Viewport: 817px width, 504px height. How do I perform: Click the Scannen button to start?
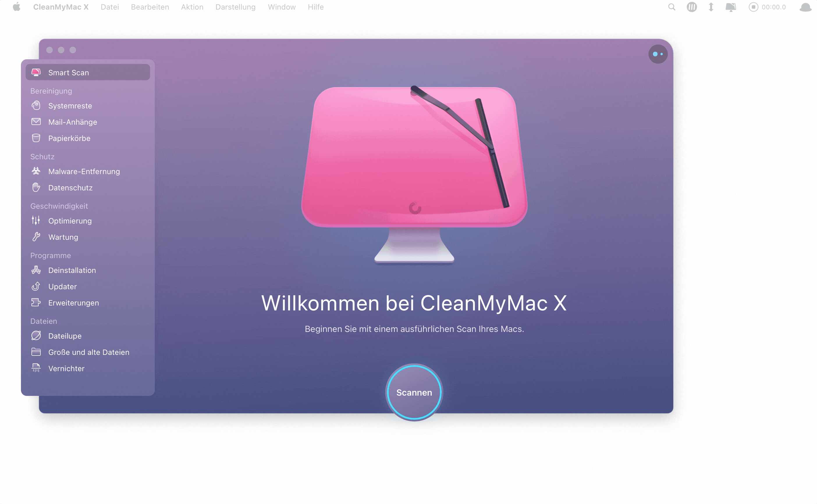coord(414,392)
